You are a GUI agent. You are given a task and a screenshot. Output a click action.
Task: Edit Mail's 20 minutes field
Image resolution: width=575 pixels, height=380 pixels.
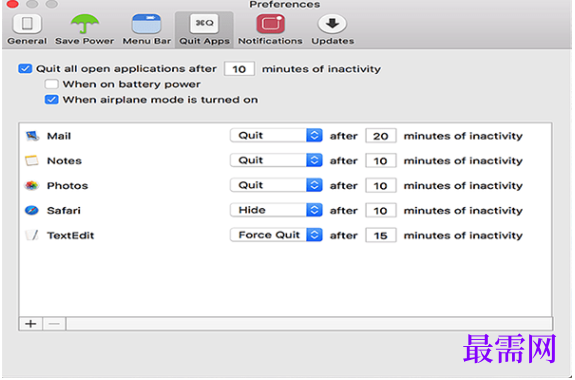click(381, 136)
